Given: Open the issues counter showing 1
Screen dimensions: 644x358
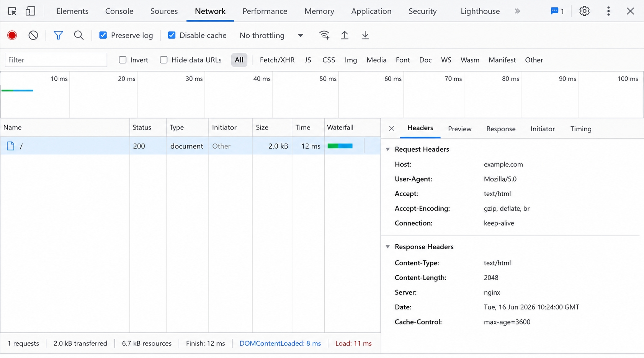Looking at the screenshot, I should coord(557,11).
